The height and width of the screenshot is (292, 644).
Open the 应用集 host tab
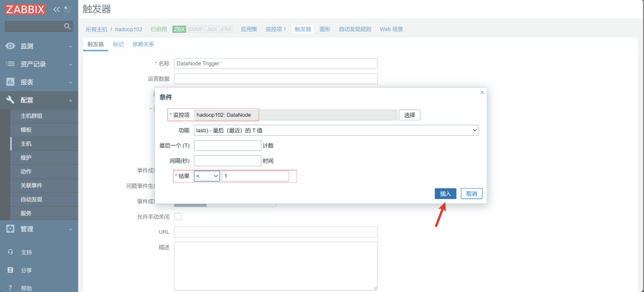(x=249, y=29)
